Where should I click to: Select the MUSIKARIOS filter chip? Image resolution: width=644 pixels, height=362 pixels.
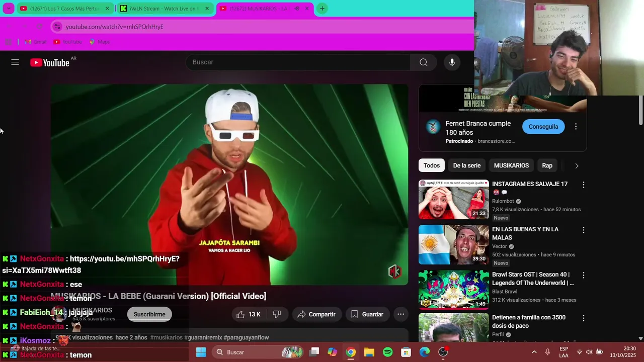511,165
